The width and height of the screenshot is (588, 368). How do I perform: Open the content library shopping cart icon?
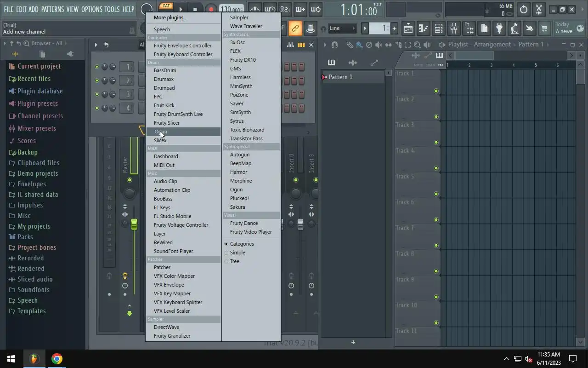(544, 29)
